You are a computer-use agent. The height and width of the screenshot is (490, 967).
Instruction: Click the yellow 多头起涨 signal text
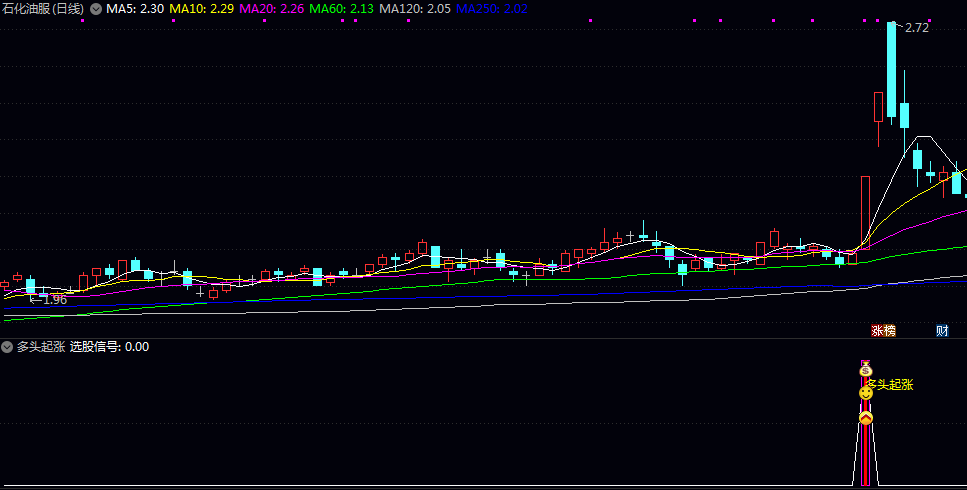click(891, 385)
